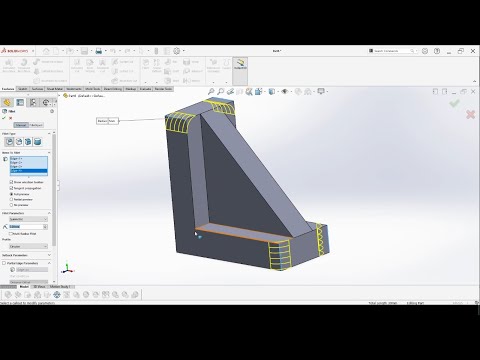The width and height of the screenshot is (480, 360).
Task: Collapse the Items To Fillet section
Action: [x=49, y=153]
